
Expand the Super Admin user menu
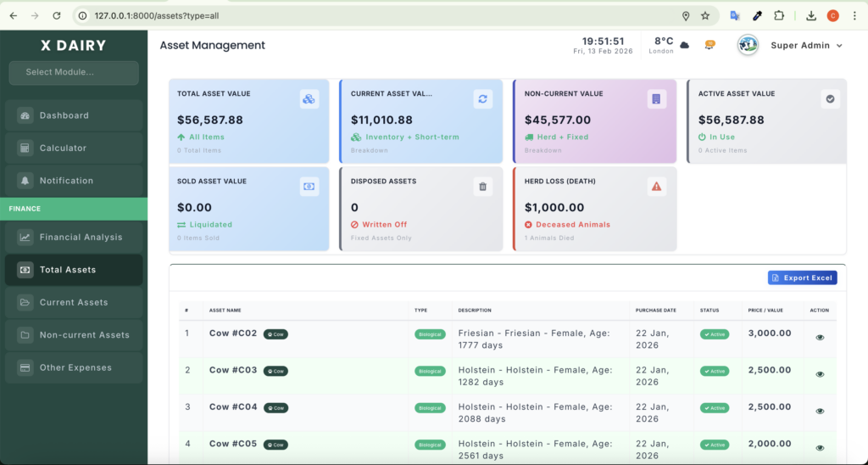(x=805, y=46)
